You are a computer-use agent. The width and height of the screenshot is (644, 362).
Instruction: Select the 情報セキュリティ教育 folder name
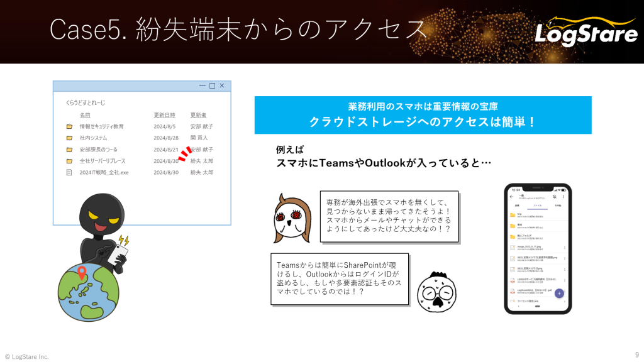pos(101,127)
